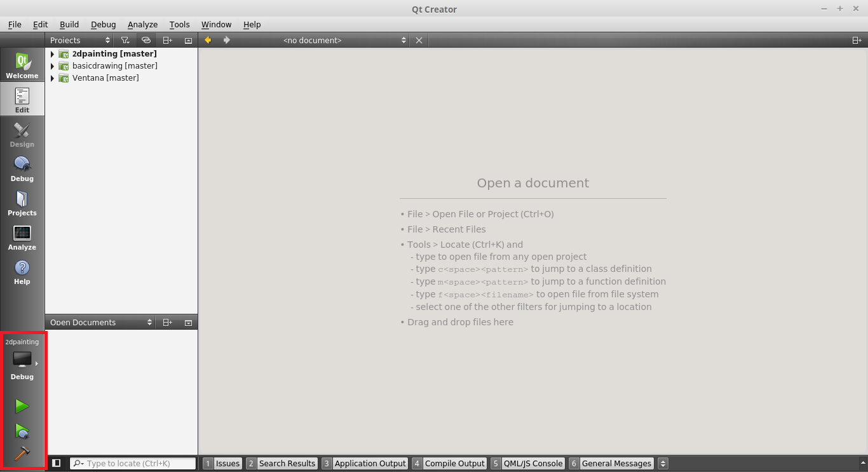Screen dimensions: 868x472
Task: Open the Edit menu in menu bar
Action: tap(41, 24)
